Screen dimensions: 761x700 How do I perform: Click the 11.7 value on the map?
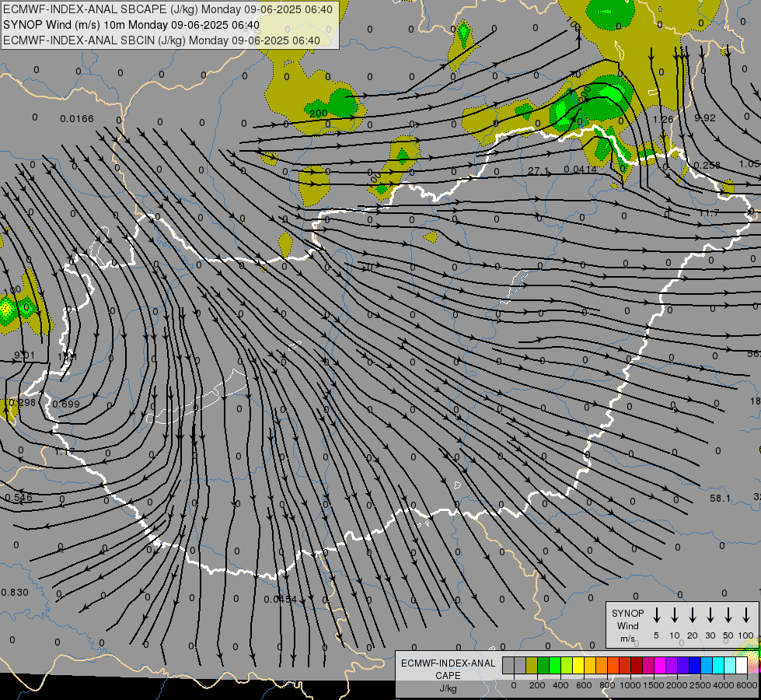709,213
